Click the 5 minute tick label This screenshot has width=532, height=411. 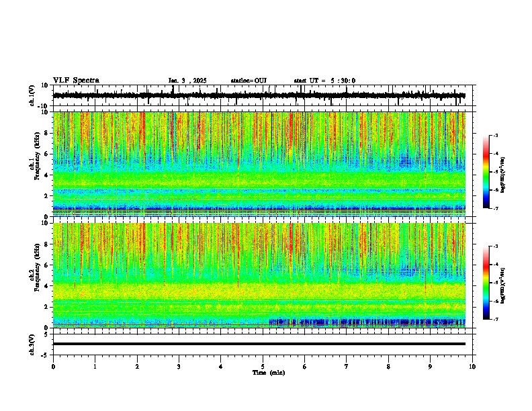(263, 367)
